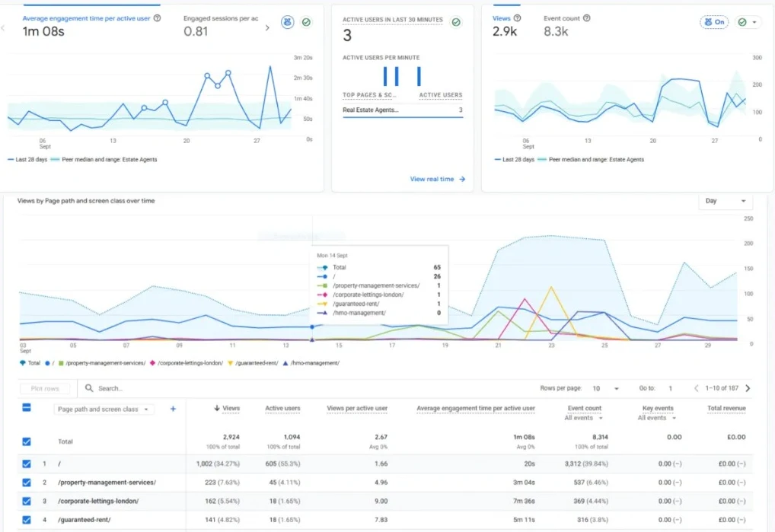Viewport: 775px width, 532px height.
Task: Sort by Views per active user column
Action: click(357, 408)
